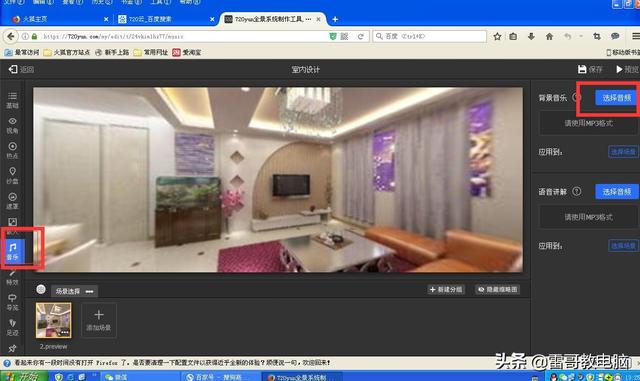
Task: Go to the Firefox home icon
Action: 549,36
